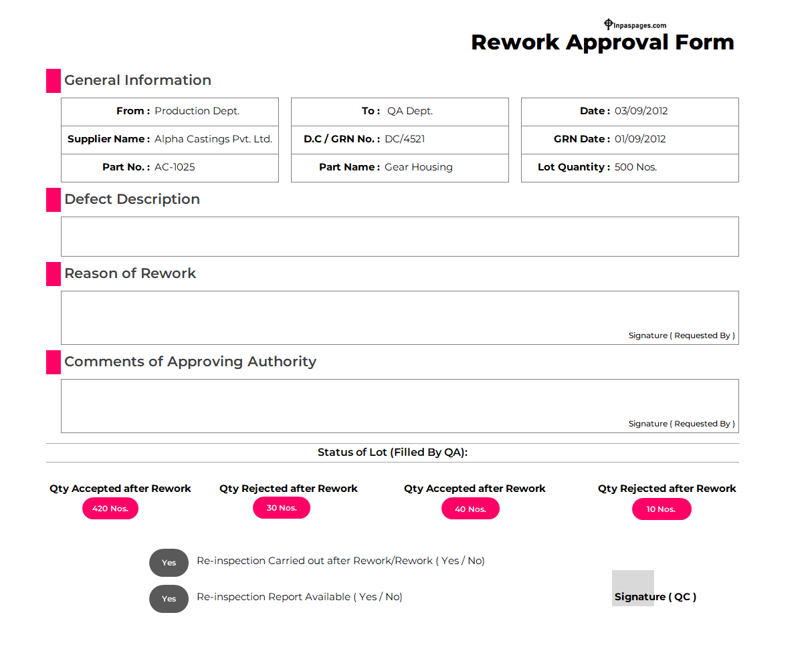
Task: Click the pink marker beside General Information
Action: tap(54, 81)
